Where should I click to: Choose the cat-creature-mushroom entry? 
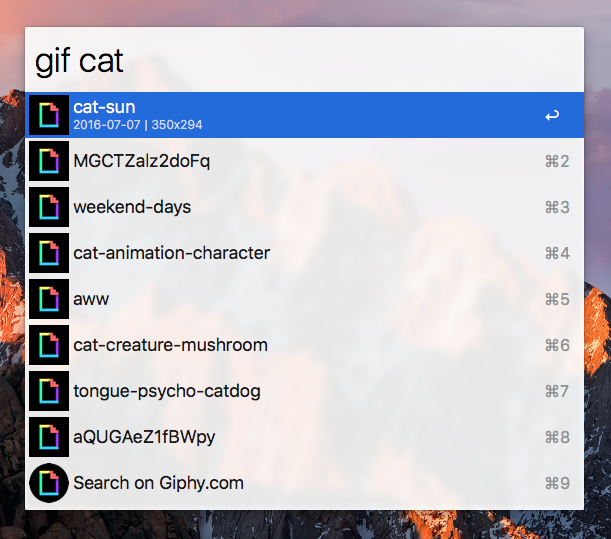pyautogui.click(x=300, y=345)
